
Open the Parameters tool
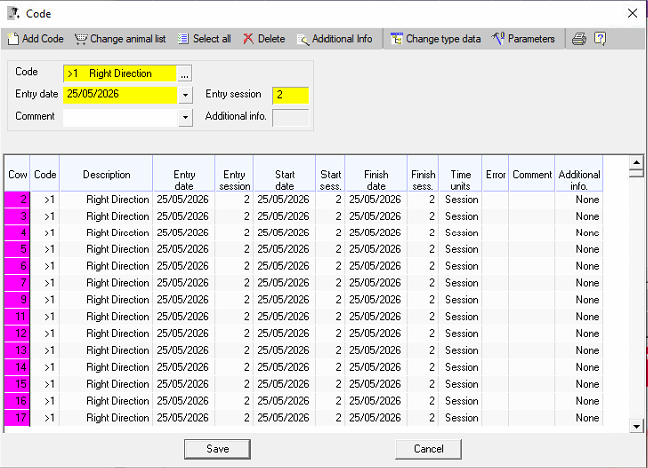coord(523,39)
